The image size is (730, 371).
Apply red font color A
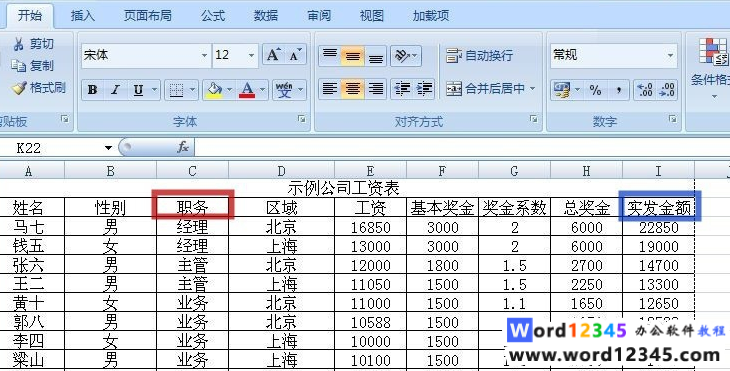tap(247, 90)
